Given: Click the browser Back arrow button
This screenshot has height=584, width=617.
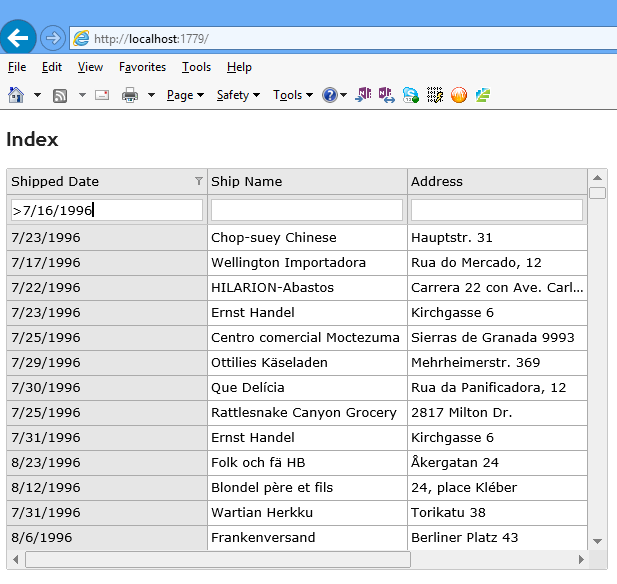Looking at the screenshot, I should (18, 38).
